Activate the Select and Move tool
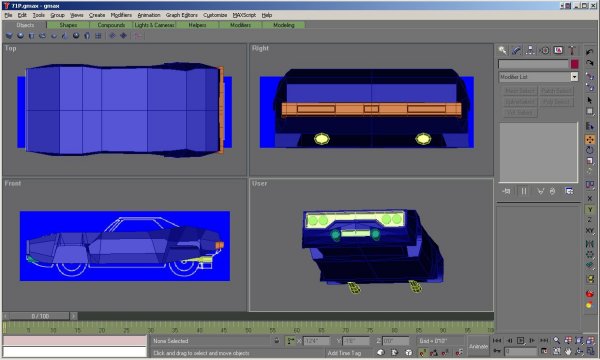 tap(590, 140)
